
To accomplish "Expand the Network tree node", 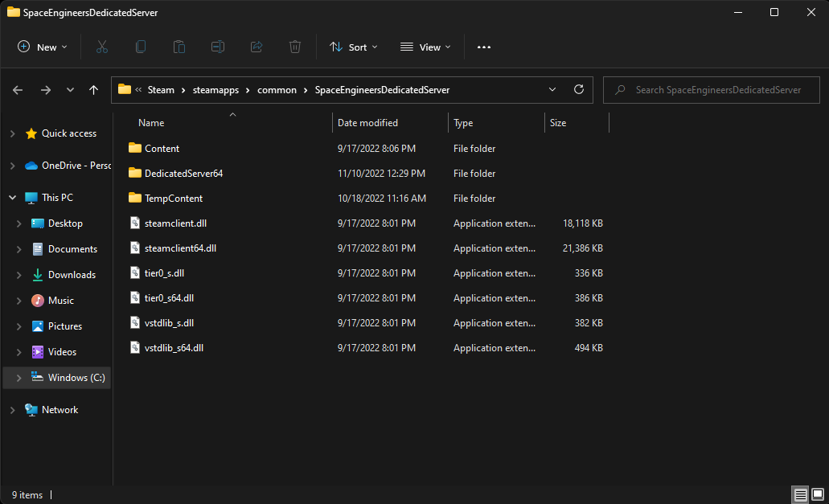I will coord(13,410).
